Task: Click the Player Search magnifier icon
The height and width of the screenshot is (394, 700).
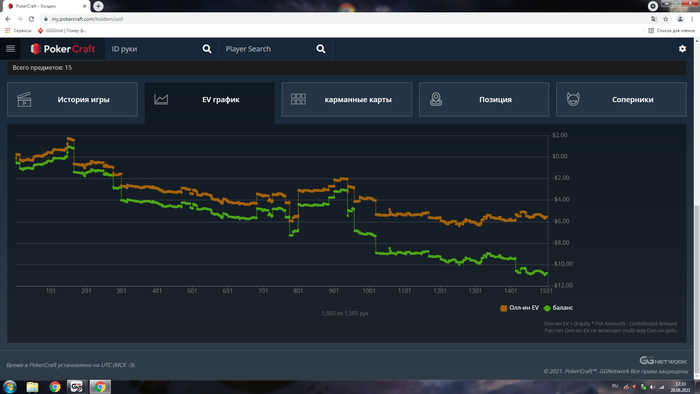Action: 321,49
